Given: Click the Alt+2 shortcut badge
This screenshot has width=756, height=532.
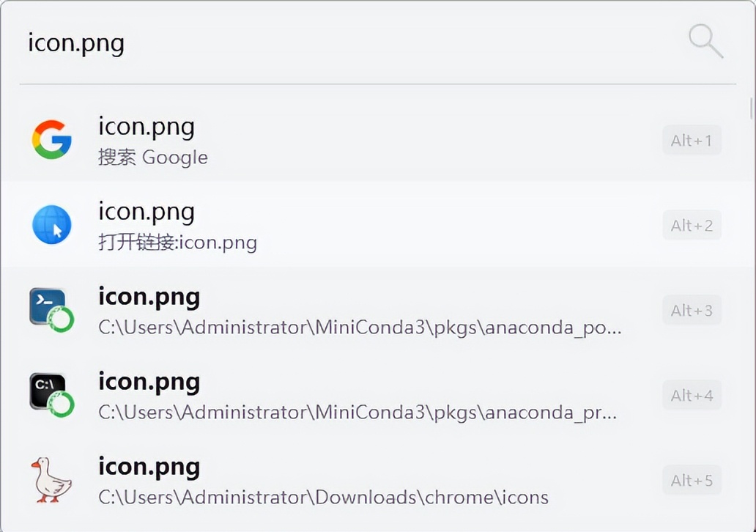Looking at the screenshot, I should pyautogui.click(x=692, y=225).
